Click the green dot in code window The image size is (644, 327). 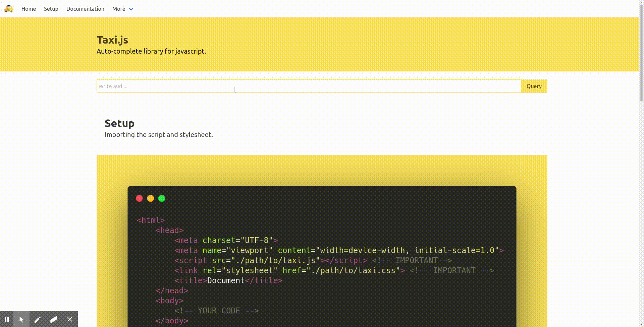162,198
